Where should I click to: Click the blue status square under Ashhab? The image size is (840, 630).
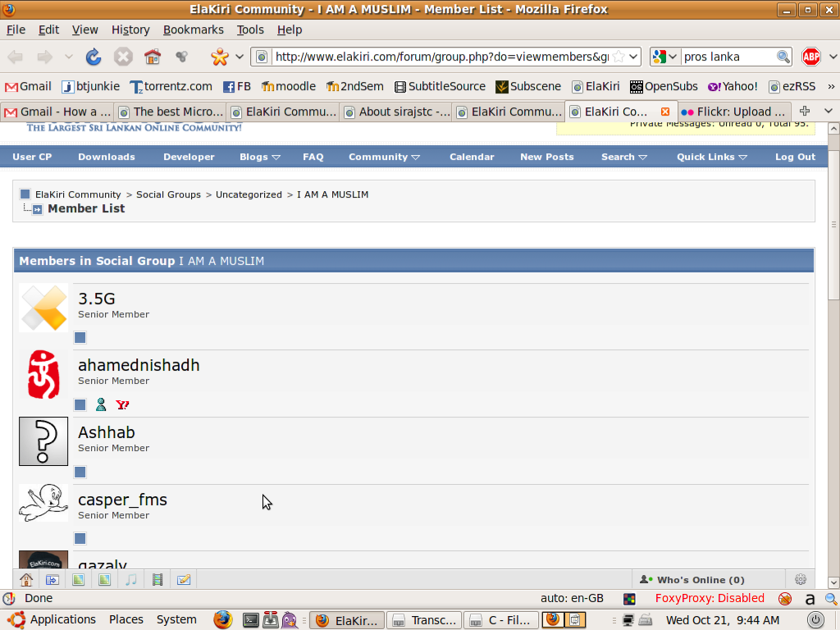80,472
